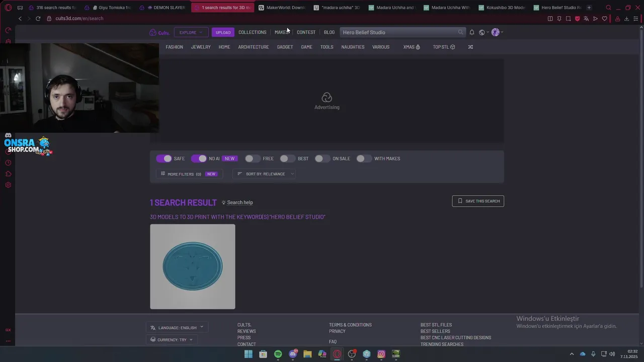Screen dimensions: 644x362
Task: Click SAVE THIS SEARCH button
Action: coord(478,201)
